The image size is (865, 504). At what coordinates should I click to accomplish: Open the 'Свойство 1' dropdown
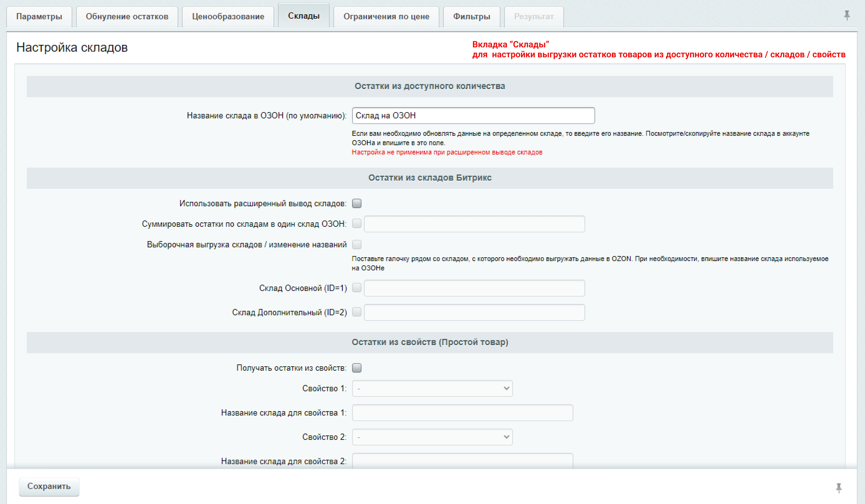(x=432, y=388)
